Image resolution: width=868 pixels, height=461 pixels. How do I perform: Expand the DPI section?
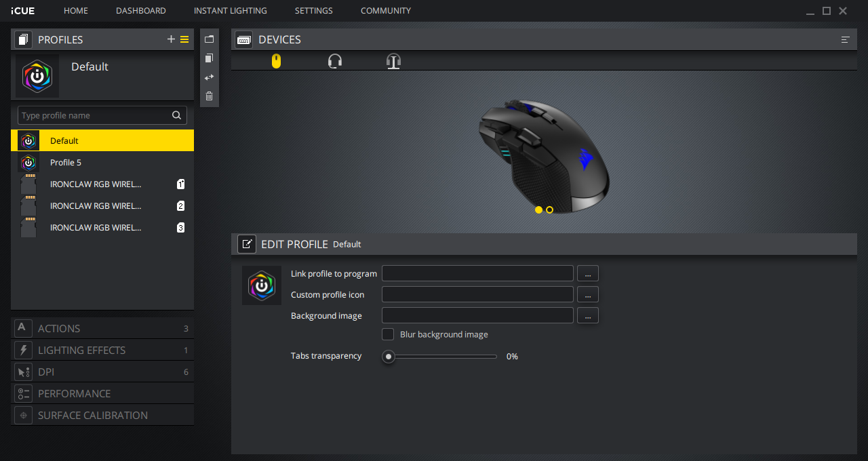click(x=102, y=372)
